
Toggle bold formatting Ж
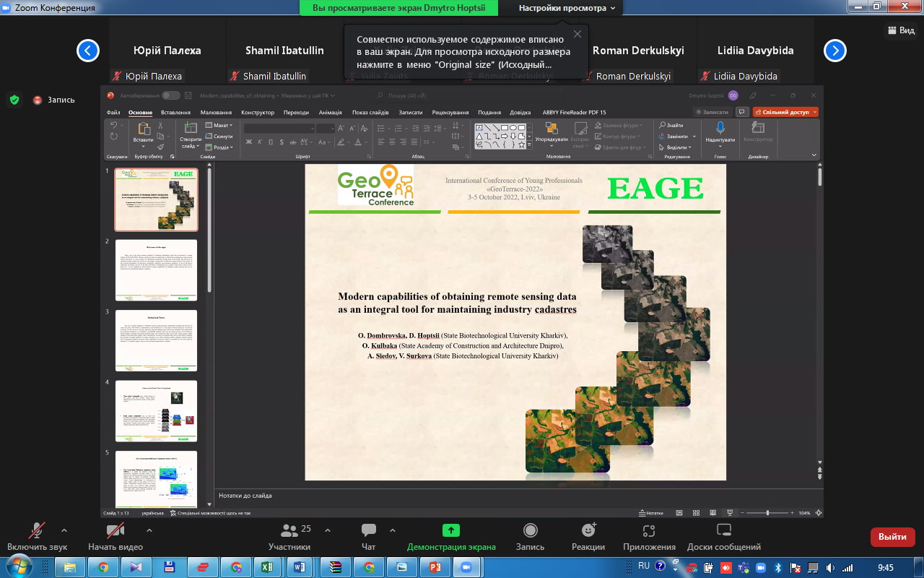click(248, 142)
